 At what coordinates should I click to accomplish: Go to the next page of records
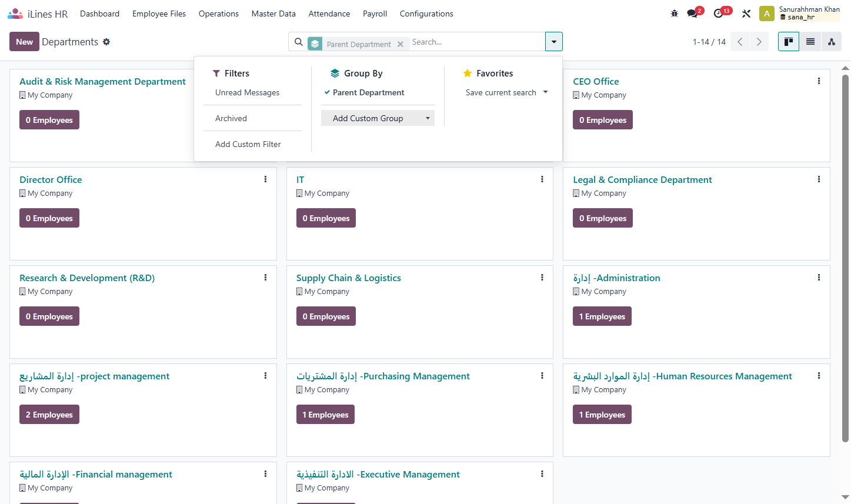coord(759,42)
